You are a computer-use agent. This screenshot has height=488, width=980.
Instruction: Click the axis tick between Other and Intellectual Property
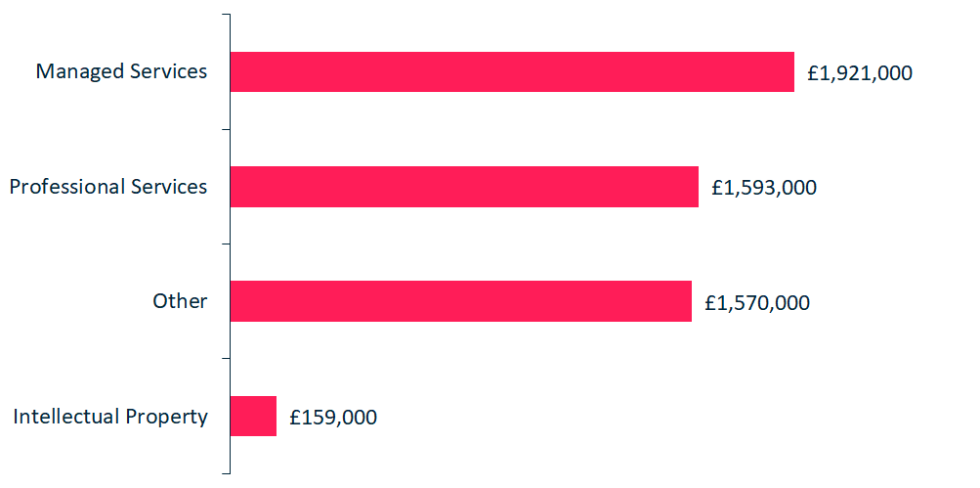point(226,358)
